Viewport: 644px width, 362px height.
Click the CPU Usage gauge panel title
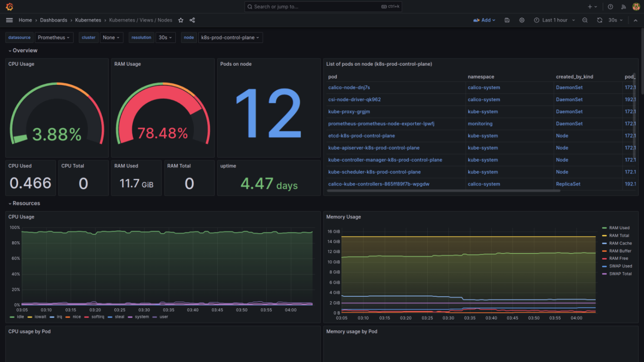[x=21, y=64]
